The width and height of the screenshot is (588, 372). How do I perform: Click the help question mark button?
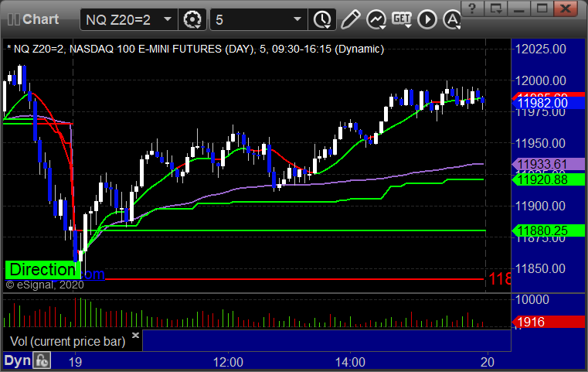coord(472,9)
